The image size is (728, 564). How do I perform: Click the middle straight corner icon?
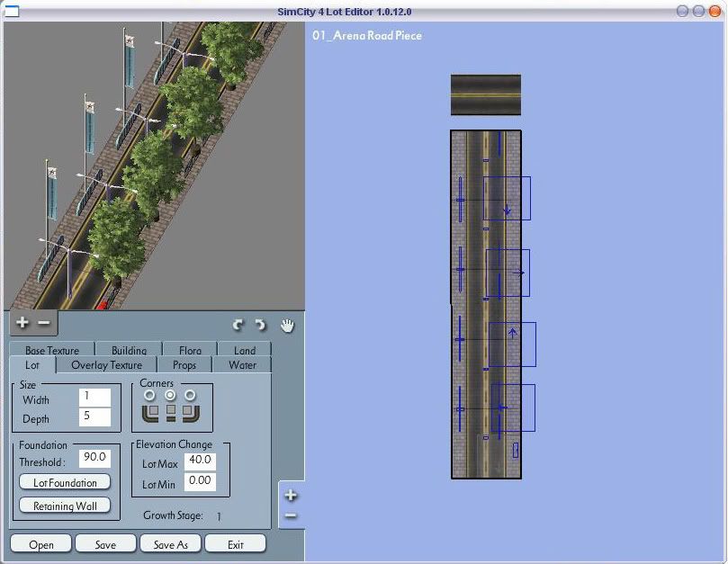(x=171, y=412)
